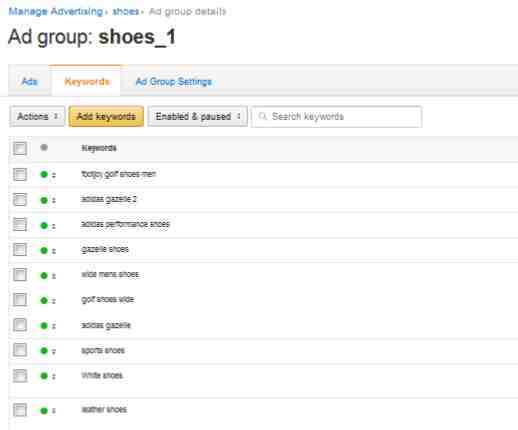Tick checkbox for adidas performance shoes

(x=20, y=224)
